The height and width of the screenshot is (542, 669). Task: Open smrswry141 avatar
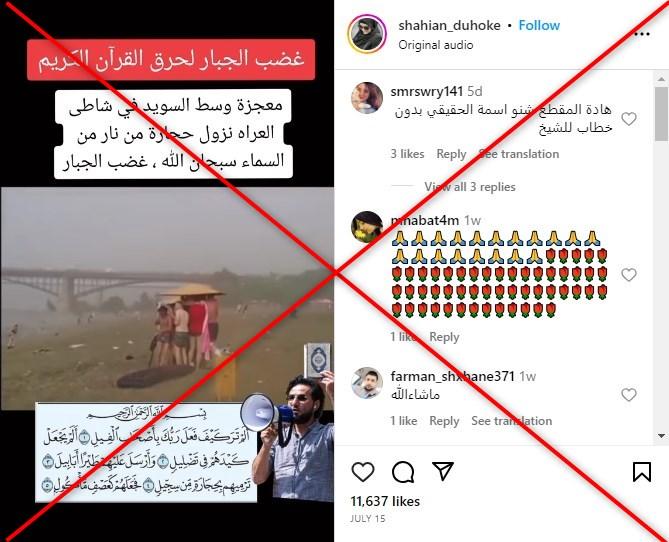[x=367, y=98]
